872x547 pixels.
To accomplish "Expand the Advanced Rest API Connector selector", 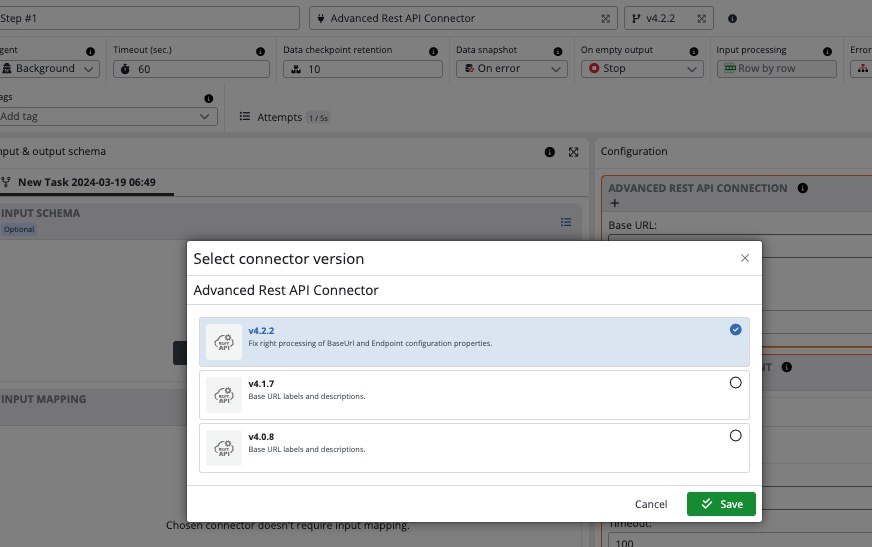I will (606, 18).
